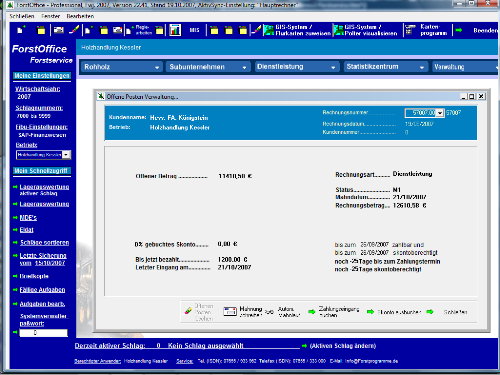Click customer name Herr FA. Königstein
Screen dimensions: 500x375
pos(179,118)
